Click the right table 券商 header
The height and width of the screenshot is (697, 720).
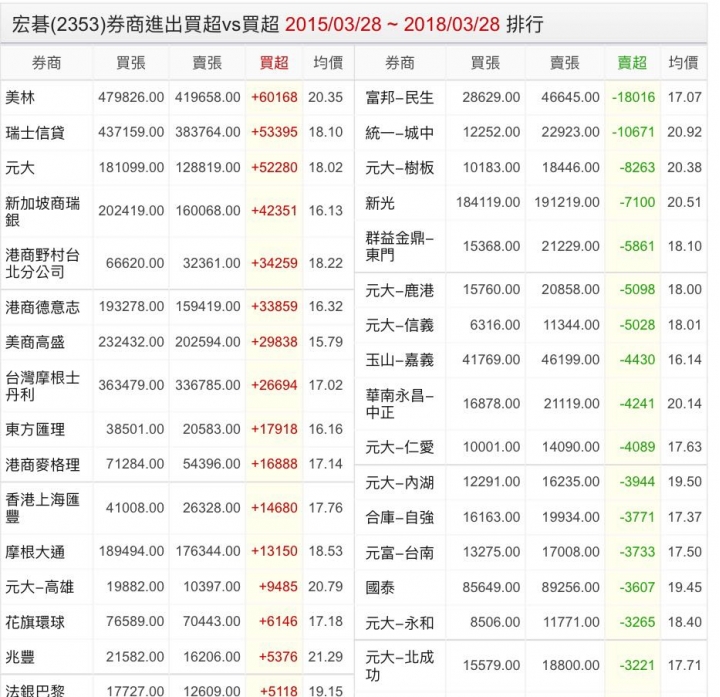coord(400,62)
